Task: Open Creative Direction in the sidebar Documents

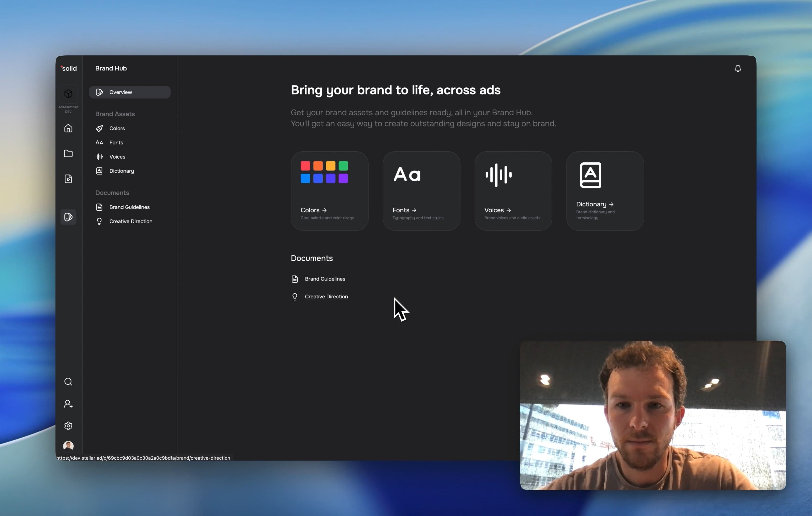Action: click(131, 221)
